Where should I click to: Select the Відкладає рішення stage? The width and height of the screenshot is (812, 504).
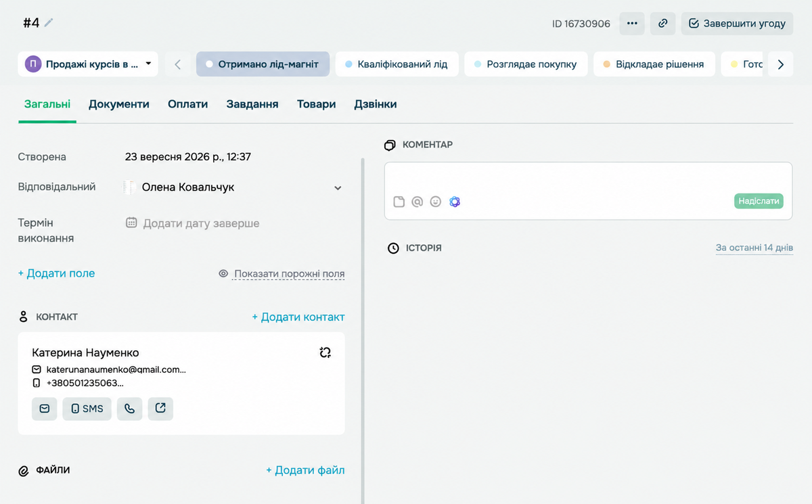click(654, 64)
